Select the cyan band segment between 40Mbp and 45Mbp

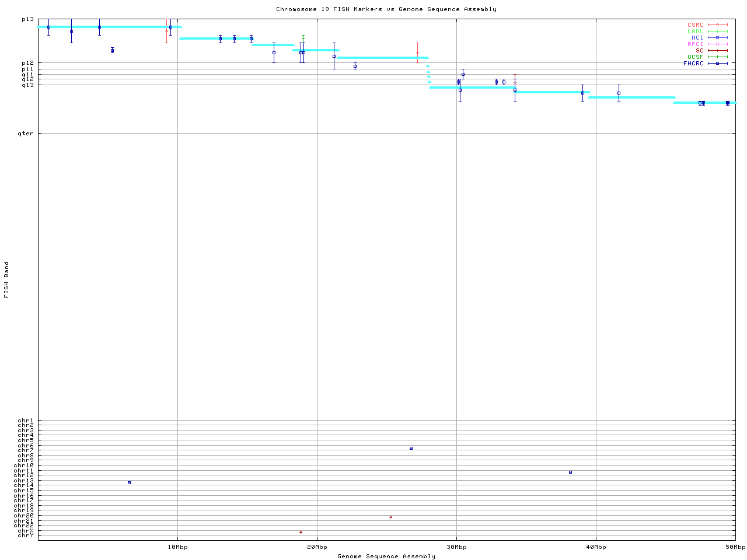click(631, 97)
